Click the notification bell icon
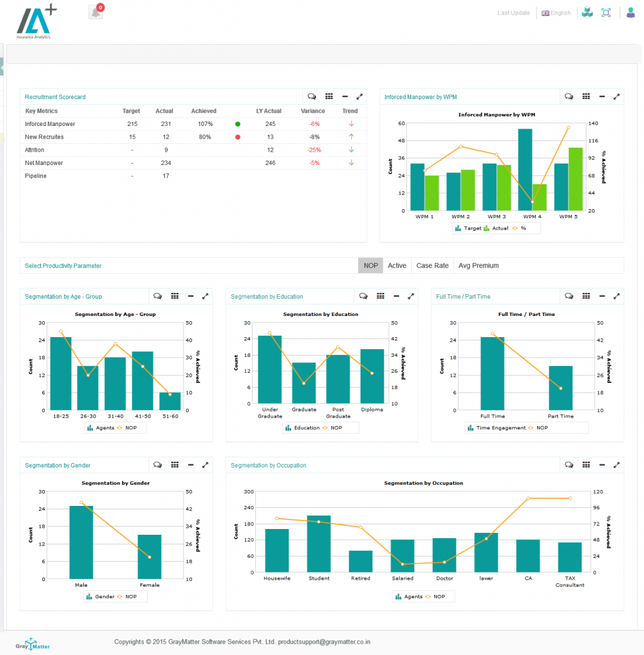The width and height of the screenshot is (644, 655). click(96, 12)
